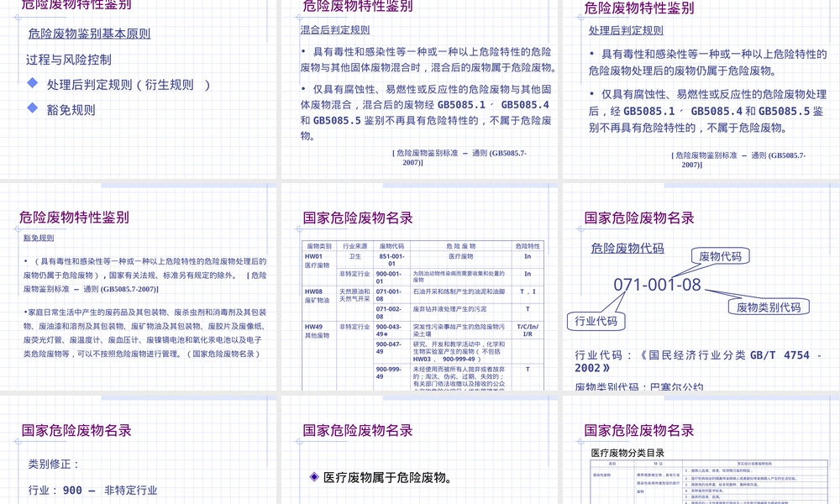Screen dimensions: 840x504
Task: Click the 废物类别代码 callout bubble
Action: pos(769,307)
